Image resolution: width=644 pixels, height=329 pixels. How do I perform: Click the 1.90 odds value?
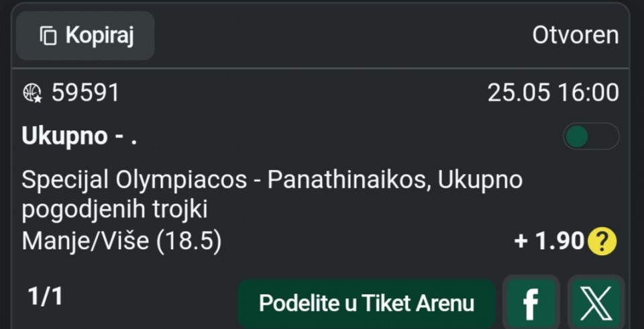[x=559, y=242]
